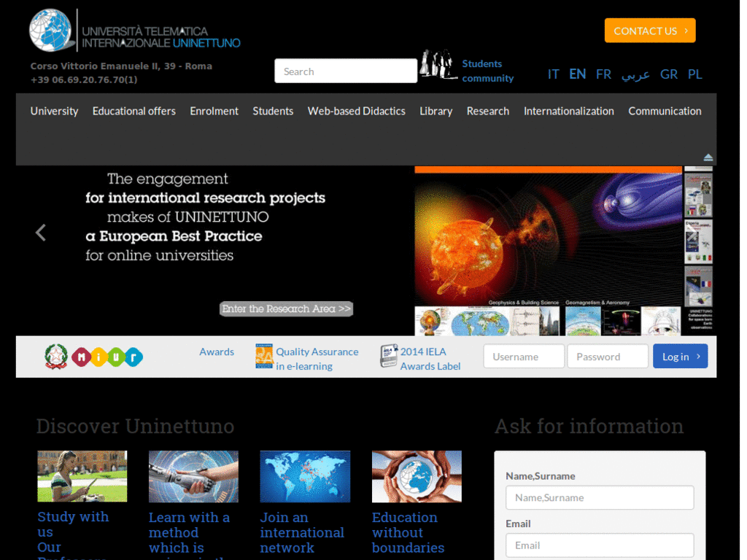
Task: Open the Web-based Didactics menu
Action: pos(356,111)
